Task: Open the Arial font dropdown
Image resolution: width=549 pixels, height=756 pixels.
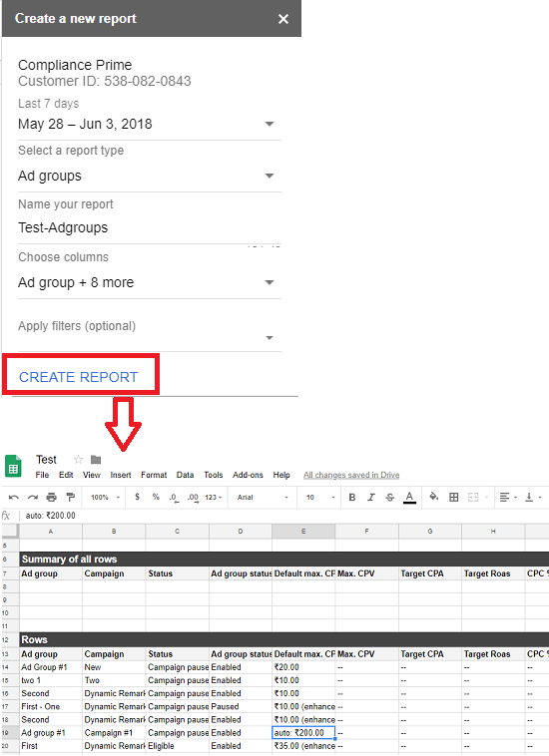Action: pyautogui.click(x=263, y=497)
